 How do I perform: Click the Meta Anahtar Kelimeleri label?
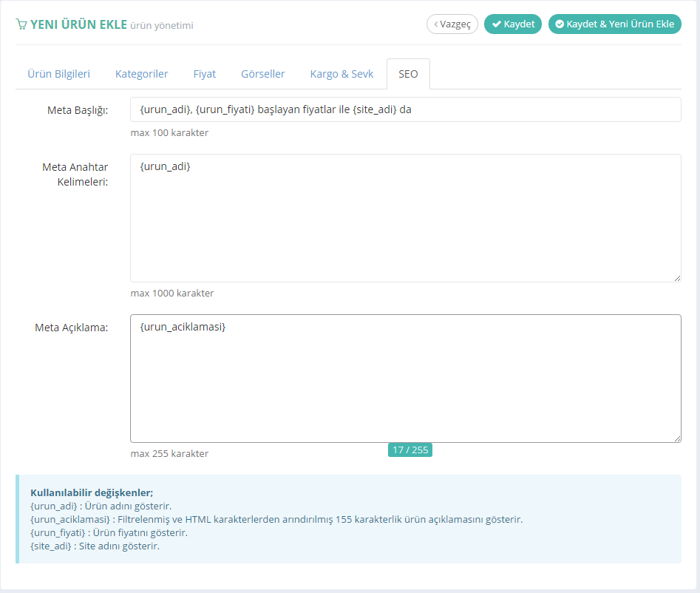point(75,174)
